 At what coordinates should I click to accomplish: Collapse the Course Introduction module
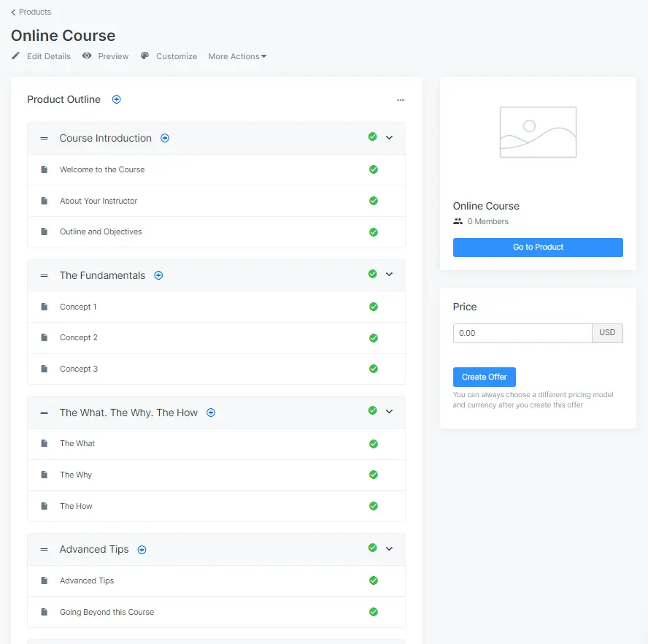389,137
